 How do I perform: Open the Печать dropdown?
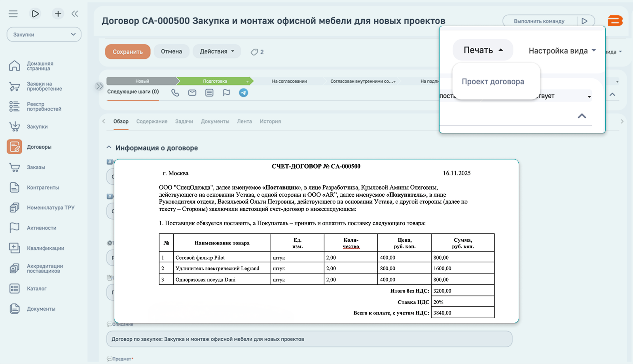pyautogui.click(x=483, y=50)
